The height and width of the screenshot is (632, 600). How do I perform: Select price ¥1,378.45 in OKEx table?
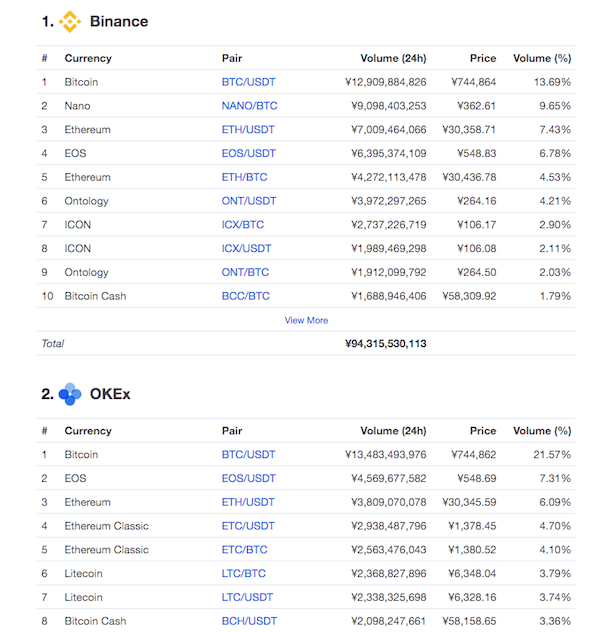[472, 526]
